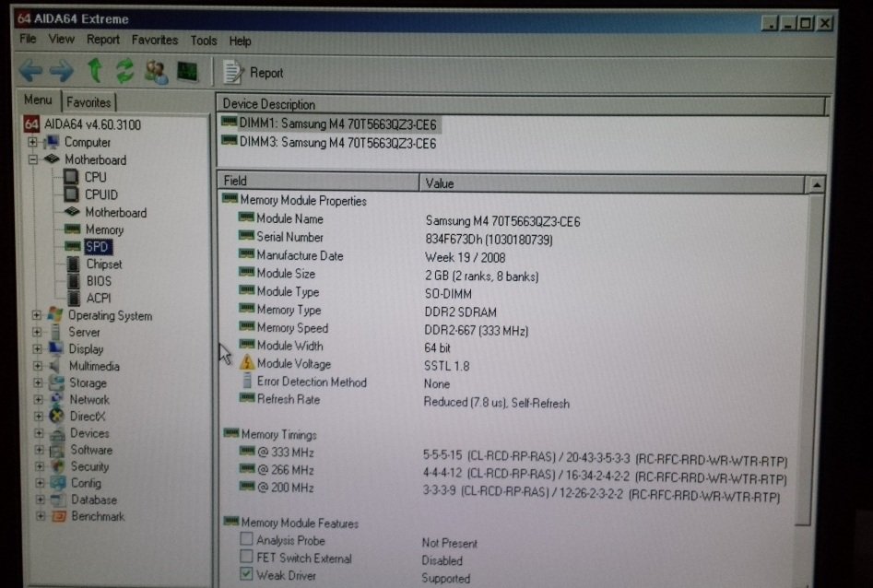Click the Benchmark icon in tree
The width and height of the screenshot is (873, 588).
tap(58, 517)
